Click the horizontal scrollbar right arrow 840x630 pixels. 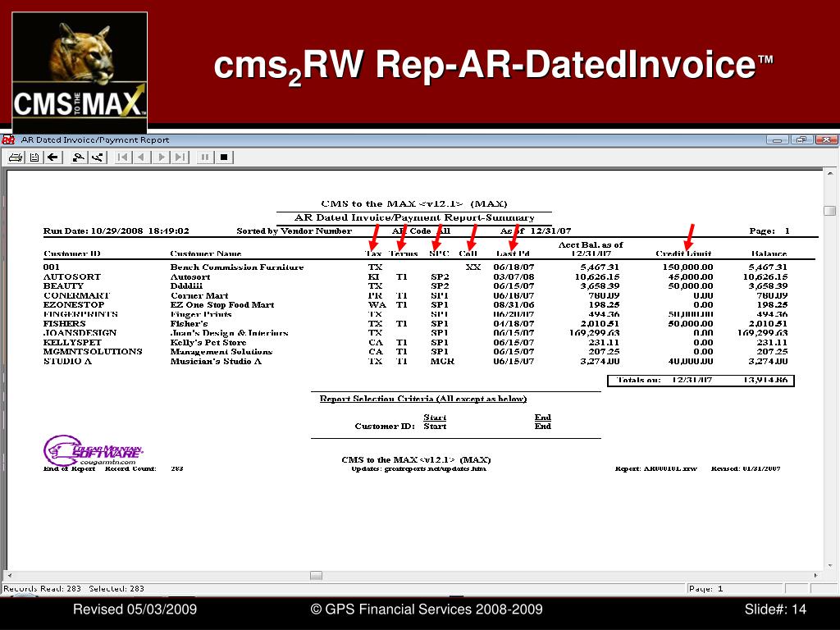[815, 575]
